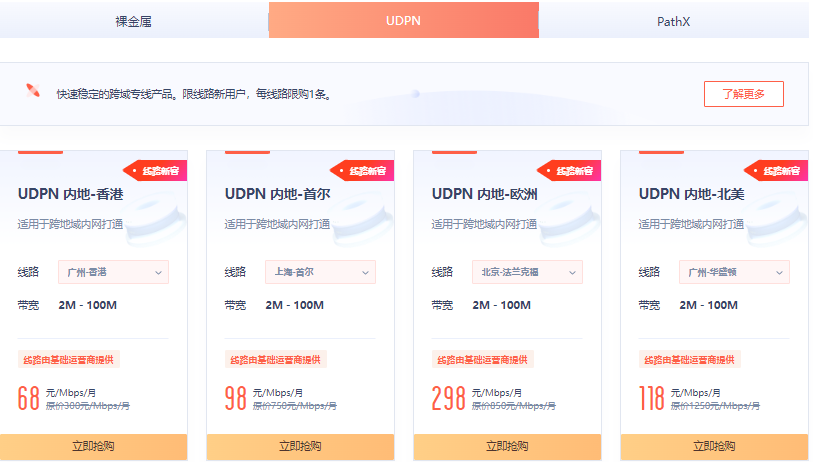Click the red rocket icon in the notice banner
Image resolution: width=813 pixels, height=462 pixels.
coord(33,90)
